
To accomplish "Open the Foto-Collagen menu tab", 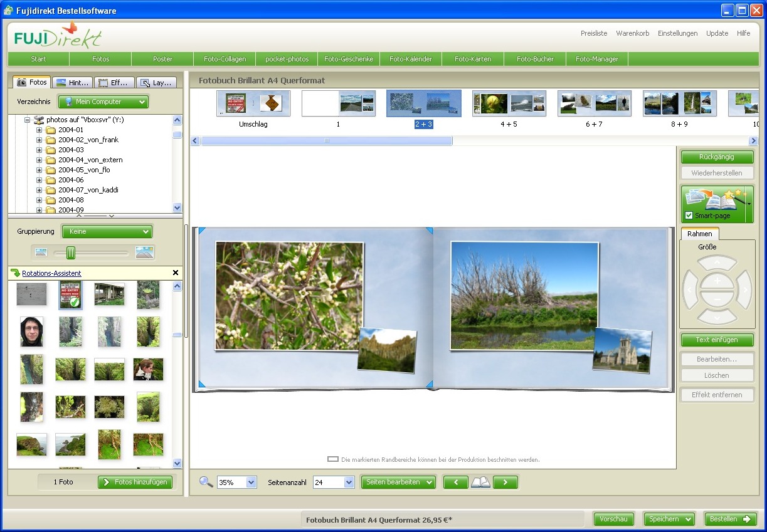I will click(225, 59).
